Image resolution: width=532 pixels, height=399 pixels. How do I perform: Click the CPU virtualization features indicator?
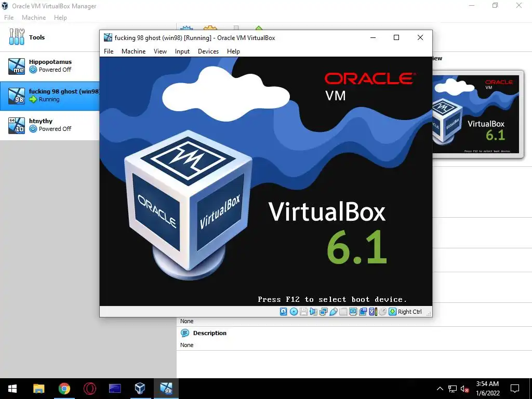pos(373,312)
